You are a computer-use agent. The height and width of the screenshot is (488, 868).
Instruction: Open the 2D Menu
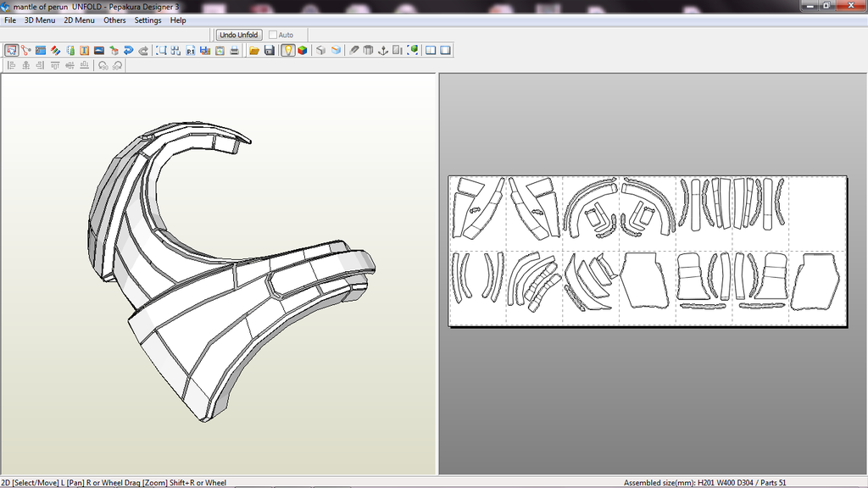[x=80, y=20]
